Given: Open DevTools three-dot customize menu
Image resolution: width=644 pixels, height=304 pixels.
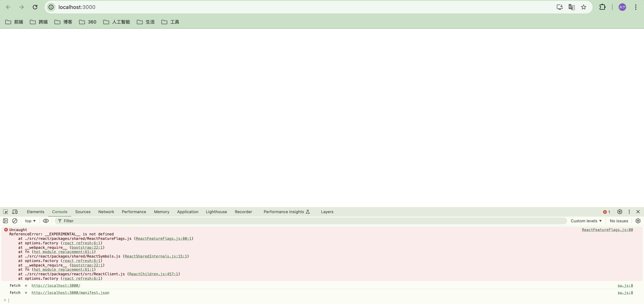Looking at the screenshot, I should (629, 212).
